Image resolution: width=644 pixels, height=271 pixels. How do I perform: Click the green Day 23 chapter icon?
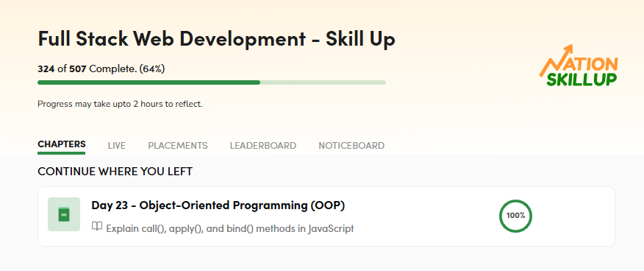(64, 214)
